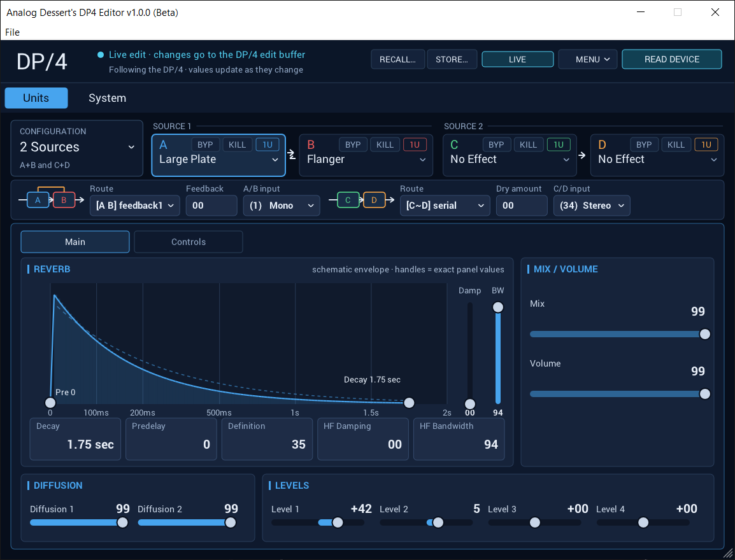This screenshot has height=560, width=735.
Task: Click the C block in C/D routing diagram
Action: coord(348,200)
